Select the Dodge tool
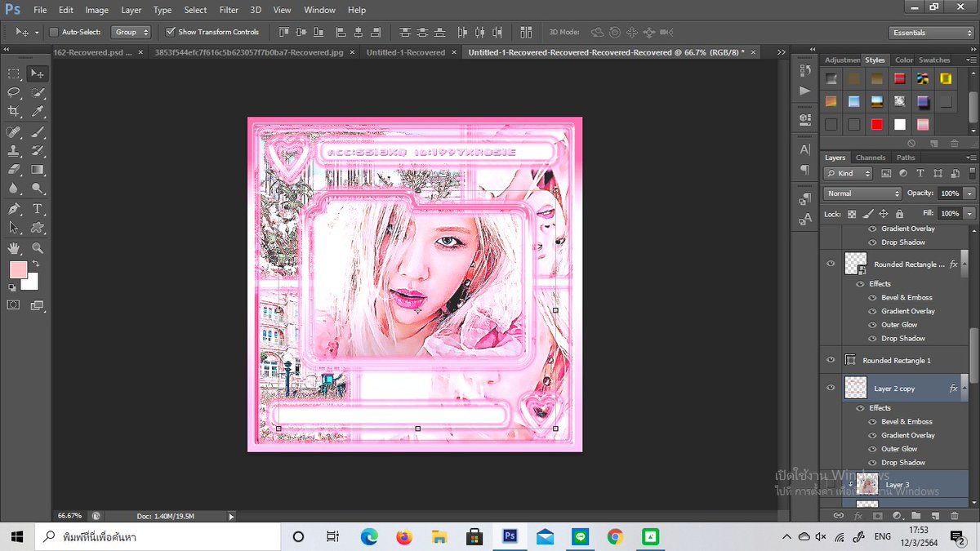 (x=38, y=189)
